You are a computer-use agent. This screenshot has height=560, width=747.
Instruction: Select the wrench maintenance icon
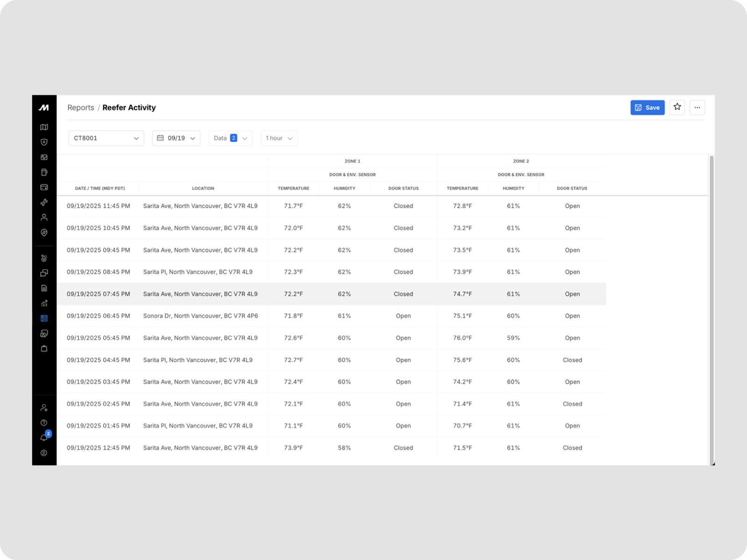pos(44,202)
